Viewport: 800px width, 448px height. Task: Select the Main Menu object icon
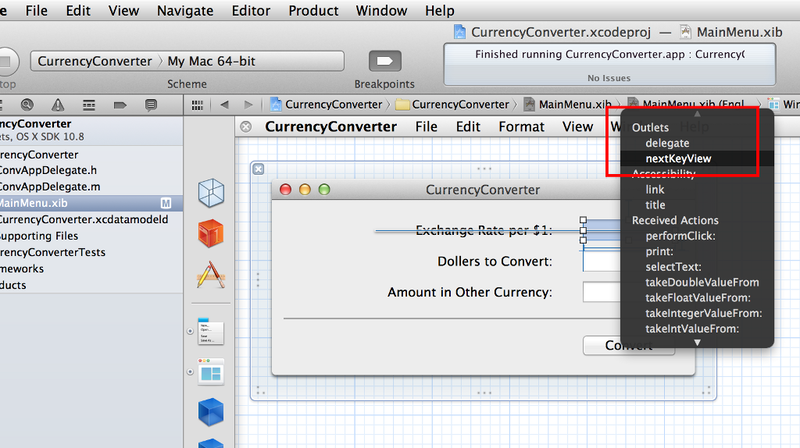coord(210,332)
